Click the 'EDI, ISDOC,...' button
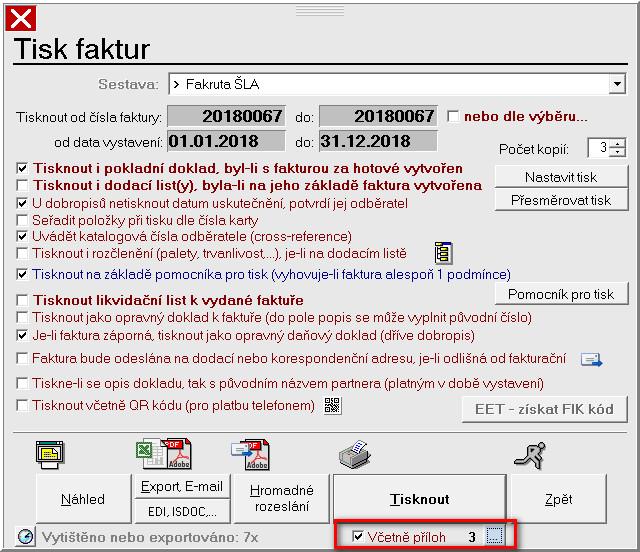 [182, 512]
